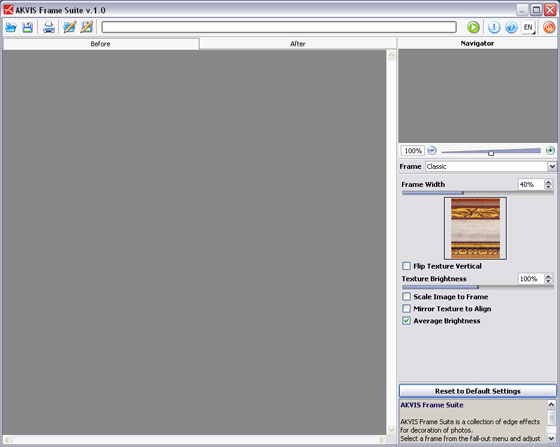This screenshot has width=560, height=447.
Task: Click the AKVIS logo in the title bar
Action: click(8, 10)
